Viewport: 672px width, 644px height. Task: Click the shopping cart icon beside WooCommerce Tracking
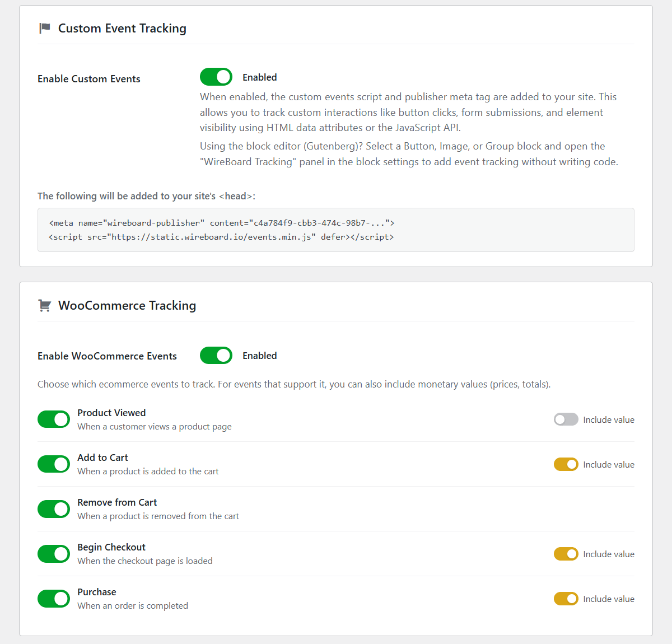click(x=45, y=305)
